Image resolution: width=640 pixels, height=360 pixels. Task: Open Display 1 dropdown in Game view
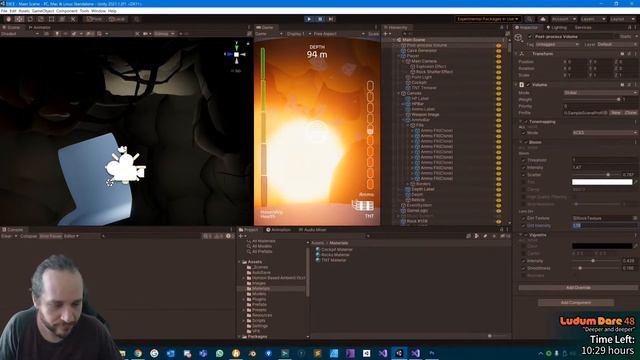[298, 34]
